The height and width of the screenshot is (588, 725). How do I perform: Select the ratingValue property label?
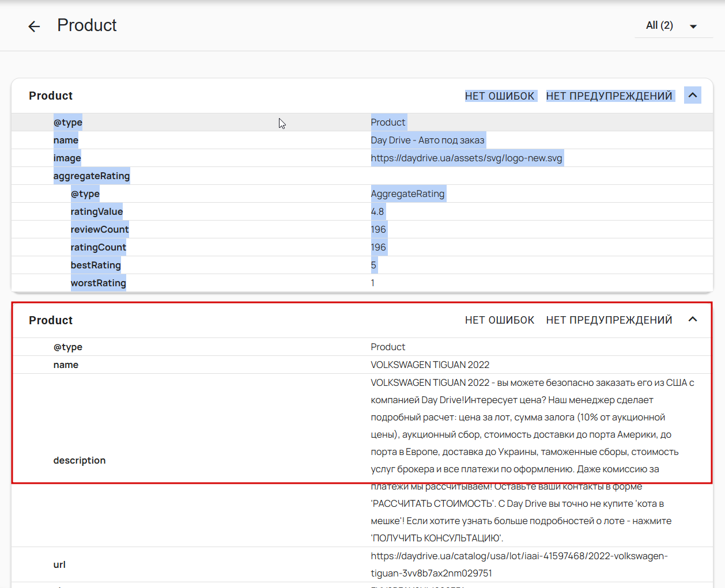point(97,211)
